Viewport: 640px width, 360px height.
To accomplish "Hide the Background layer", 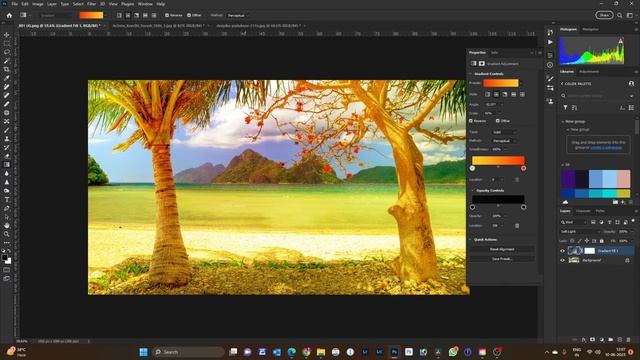I will click(562, 260).
